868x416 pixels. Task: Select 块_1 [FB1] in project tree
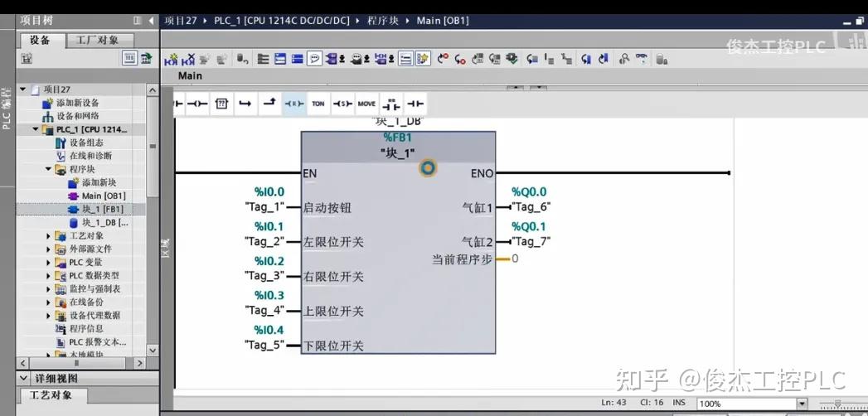(103, 209)
